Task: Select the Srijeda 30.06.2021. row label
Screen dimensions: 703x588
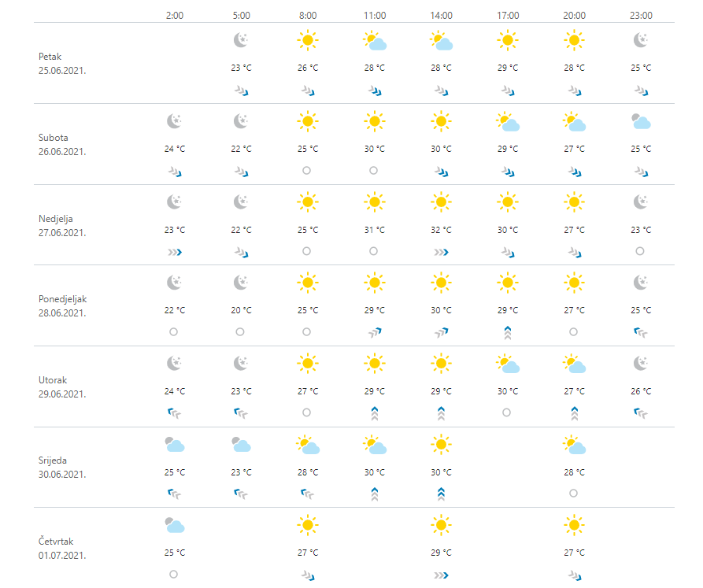Action: [62, 467]
